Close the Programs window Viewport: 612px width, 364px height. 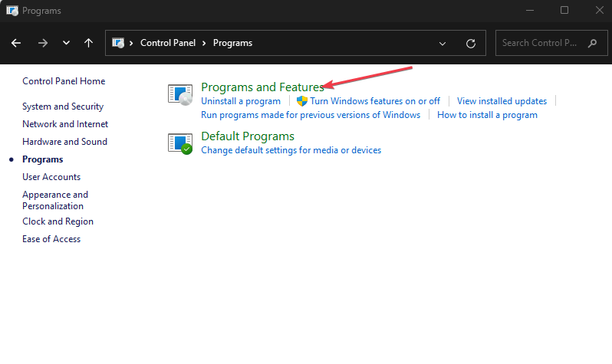600,11
